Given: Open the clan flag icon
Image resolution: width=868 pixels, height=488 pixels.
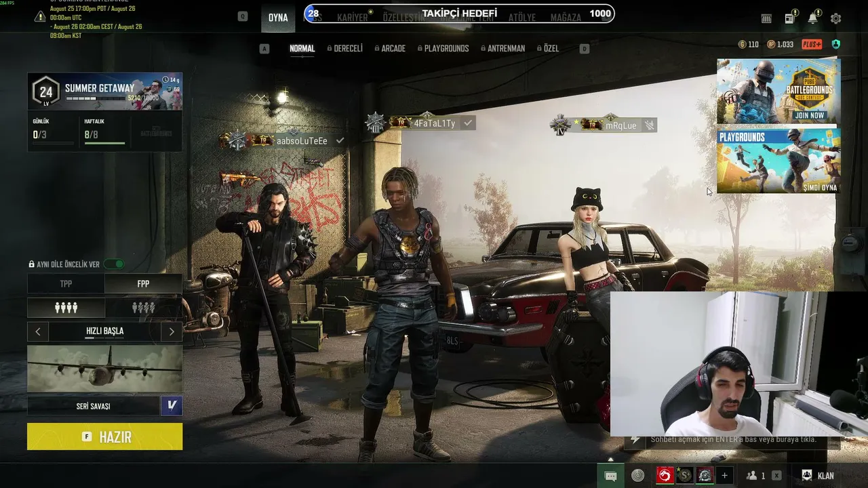Looking at the screenshot, I should coord(807,476).
